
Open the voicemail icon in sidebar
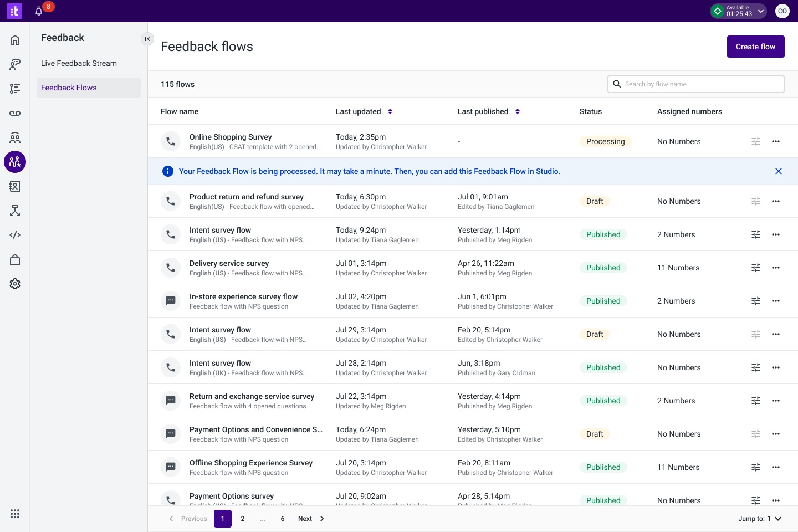(x=15, y=113)
